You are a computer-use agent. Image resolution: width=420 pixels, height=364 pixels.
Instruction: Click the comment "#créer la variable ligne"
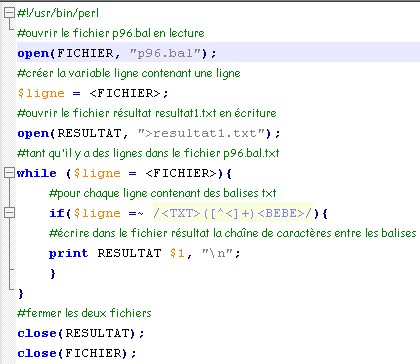pyautogui.click(x=129, y=73)
